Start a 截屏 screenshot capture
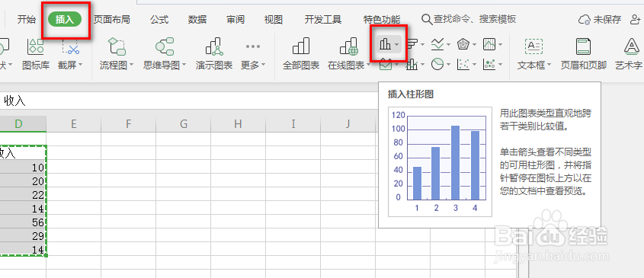Screen dimensions: 644x278 70,53
